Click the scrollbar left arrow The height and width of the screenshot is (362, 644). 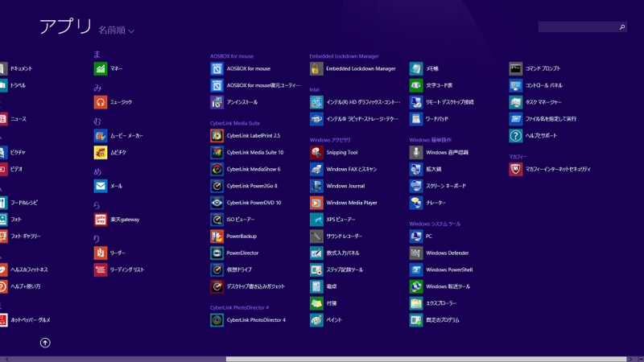(x=6, y=359)
